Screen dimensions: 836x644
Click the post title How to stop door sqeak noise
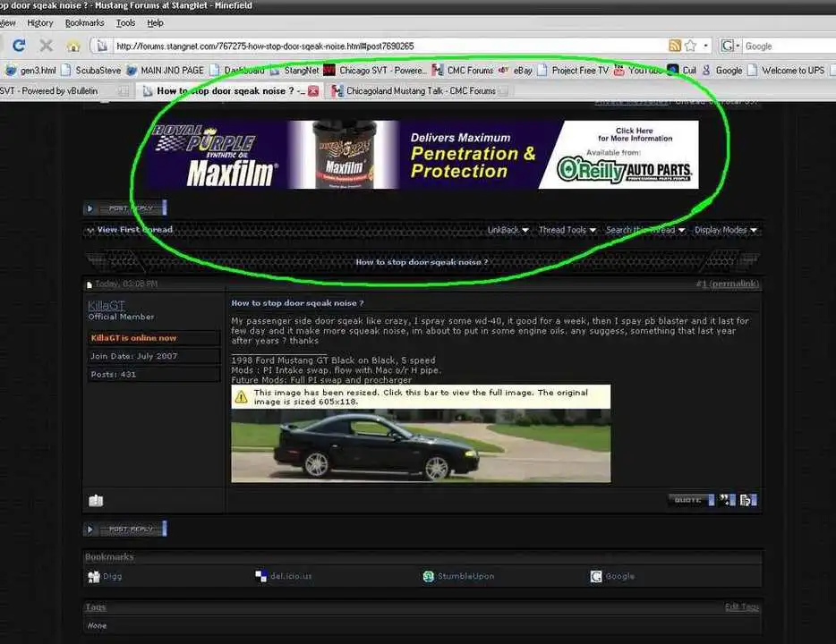(x=297, y=303)
